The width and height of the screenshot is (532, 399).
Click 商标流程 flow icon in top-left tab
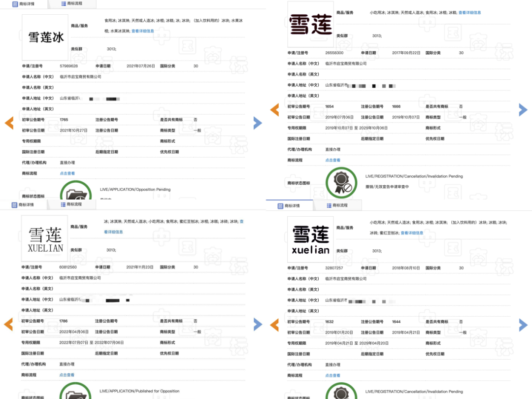point(64,4)
